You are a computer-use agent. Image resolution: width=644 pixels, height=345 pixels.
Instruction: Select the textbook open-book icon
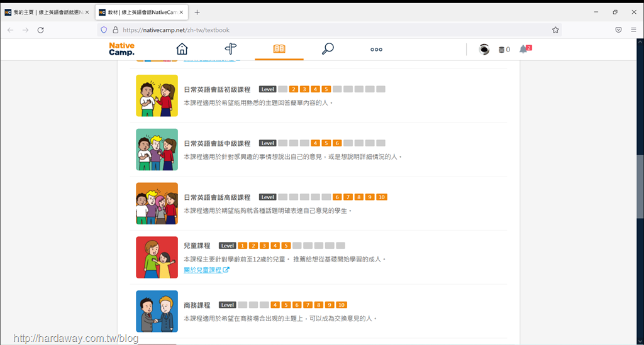point(279,49)
